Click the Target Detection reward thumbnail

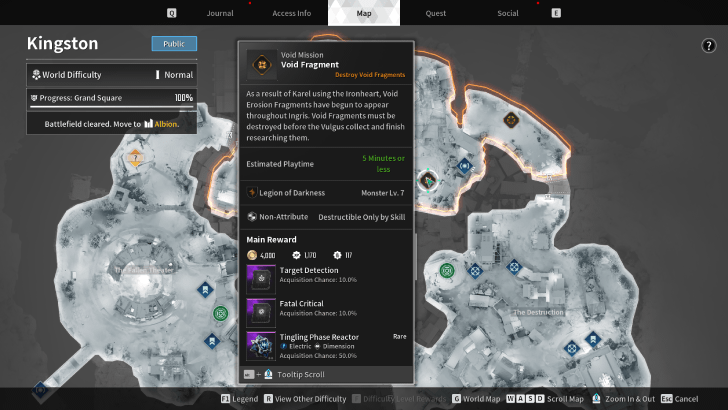pyautogui.click(x=261, y=279)
